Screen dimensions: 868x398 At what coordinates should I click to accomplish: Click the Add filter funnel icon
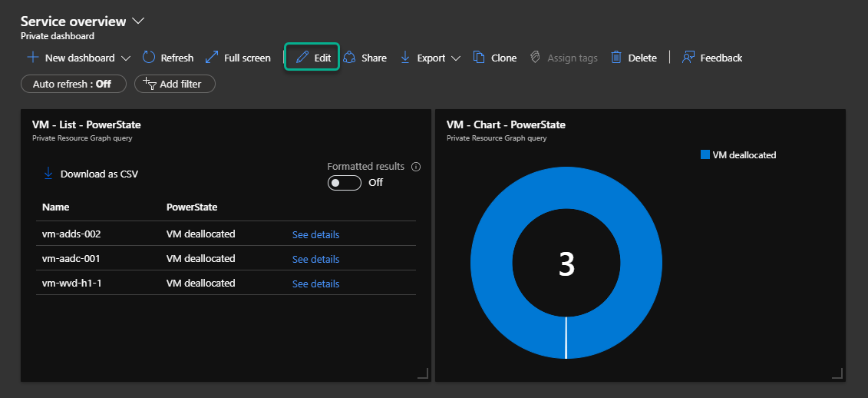[150, 84]
